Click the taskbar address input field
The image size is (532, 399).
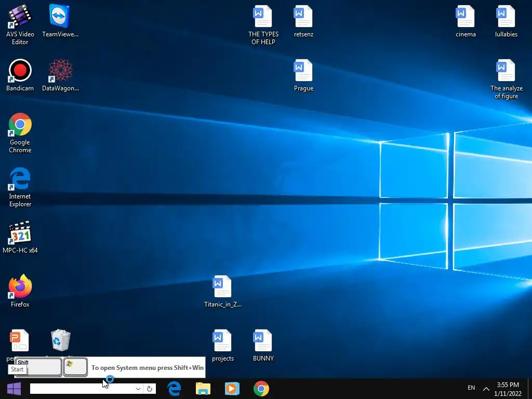82,389
